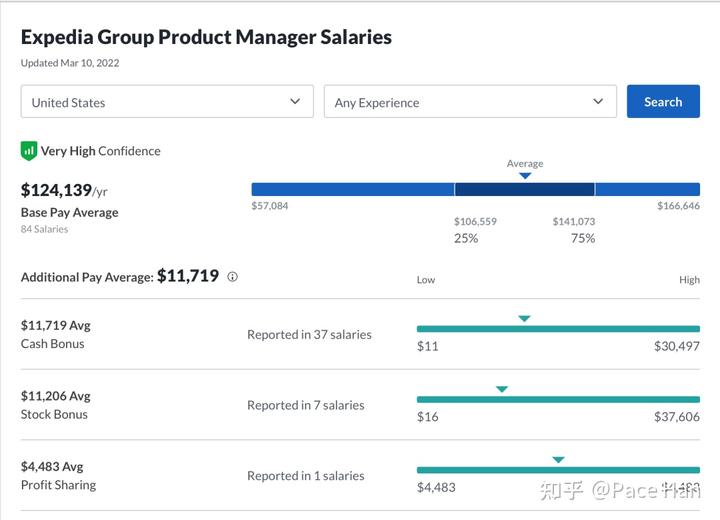Click the blue Search button

coord(663,101)
